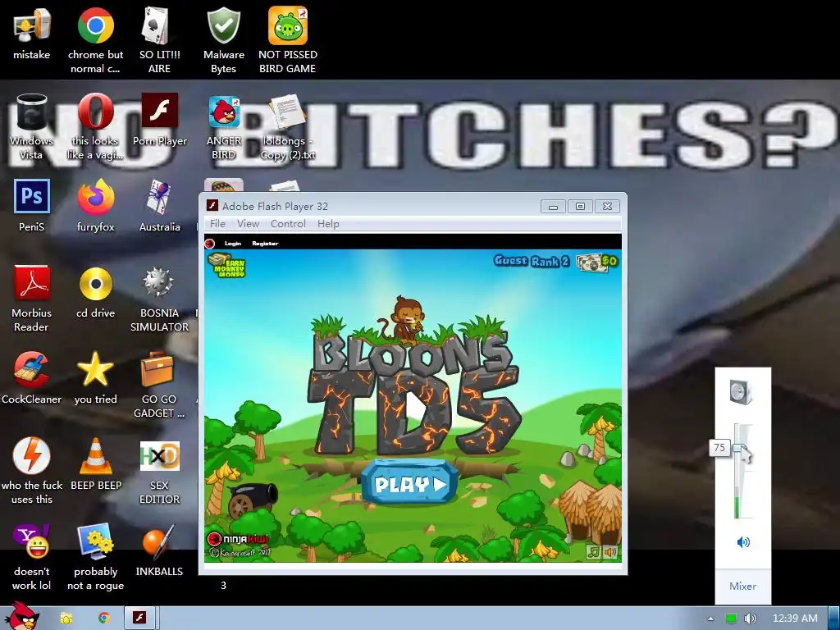Click the Flash icon in window title bar
840x630 pixels.
(x=212, y=206)
